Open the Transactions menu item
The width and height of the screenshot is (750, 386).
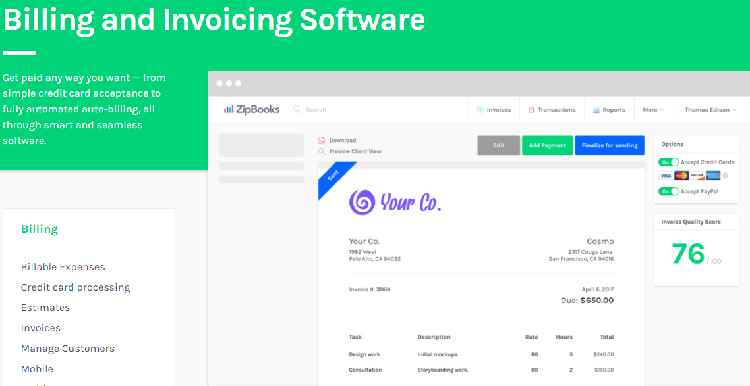pos(551,110)
